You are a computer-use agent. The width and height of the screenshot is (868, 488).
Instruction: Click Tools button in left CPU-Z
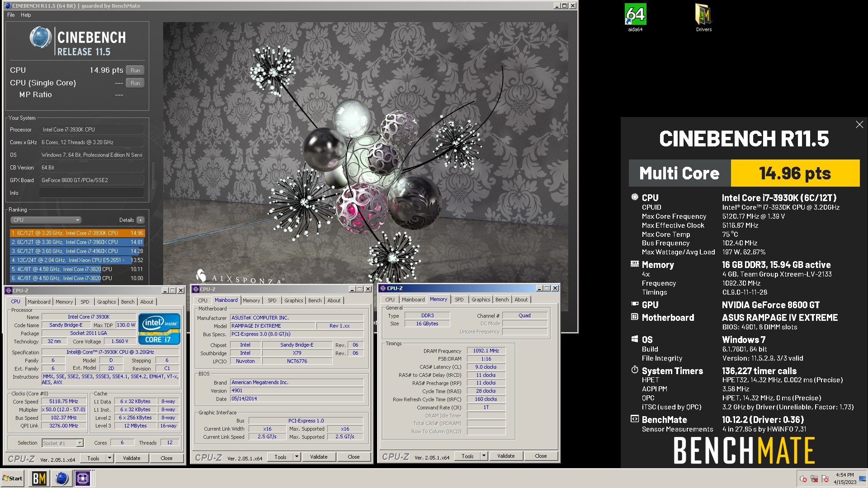tap(93, 458)
